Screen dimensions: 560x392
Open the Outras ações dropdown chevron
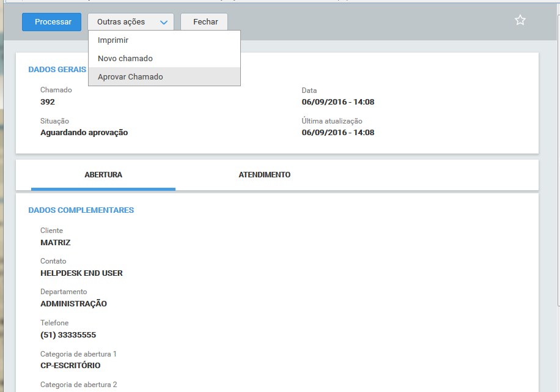163,21
